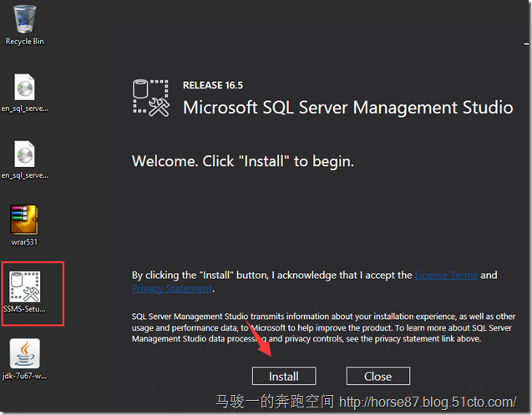Select the wrar531 WinRAR installer icon
The image size is (532, 415).
[x=24, y=225]
